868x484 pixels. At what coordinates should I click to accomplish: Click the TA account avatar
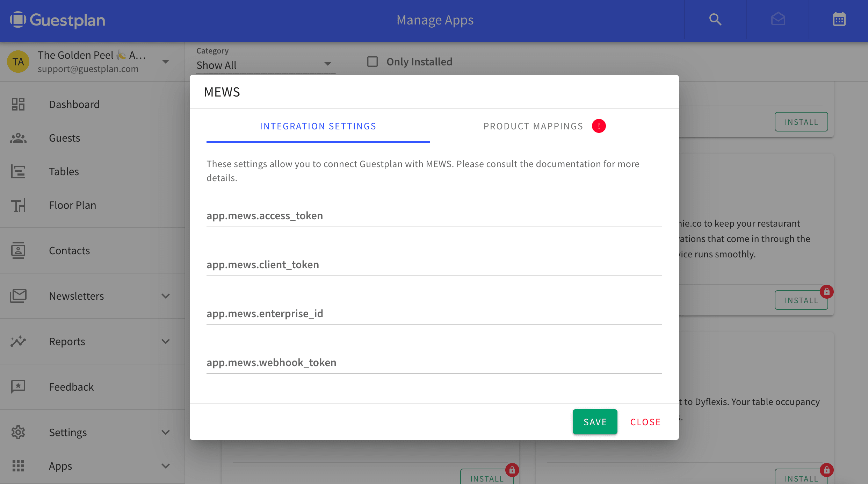(x=18, y=62)
